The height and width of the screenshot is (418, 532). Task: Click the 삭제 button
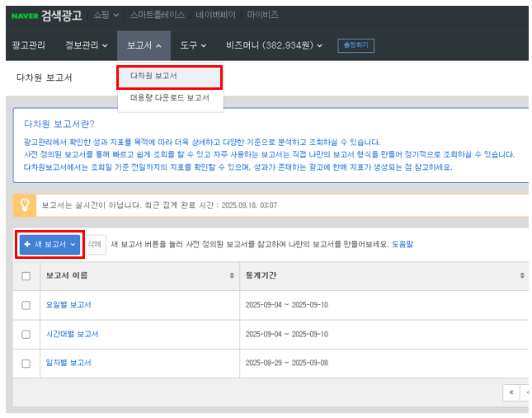(95, 244)
